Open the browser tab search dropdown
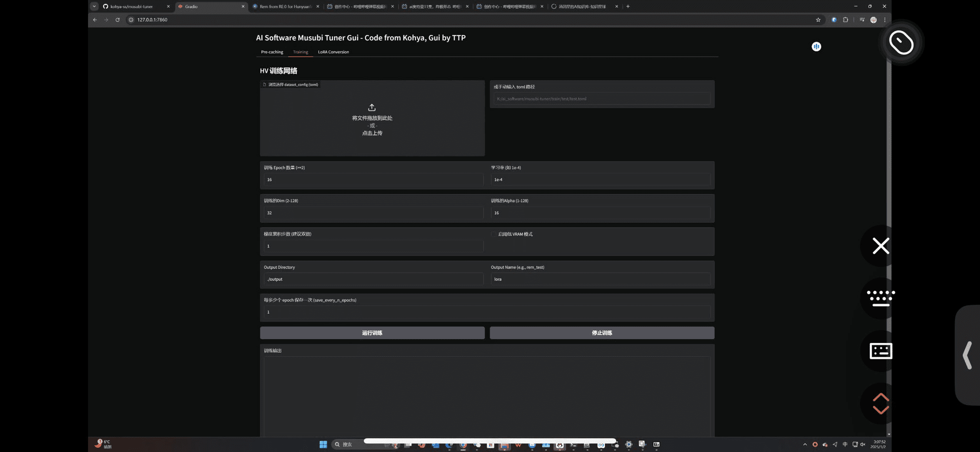The image size is (980, 452). [94, 6]
